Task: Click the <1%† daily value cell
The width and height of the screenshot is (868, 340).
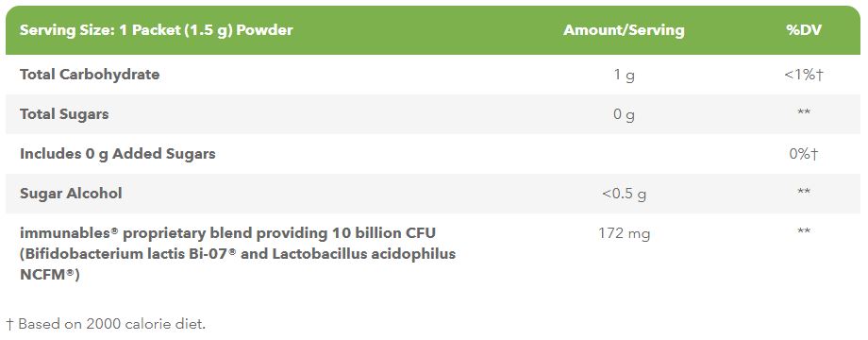Action: tap(804, 75)
